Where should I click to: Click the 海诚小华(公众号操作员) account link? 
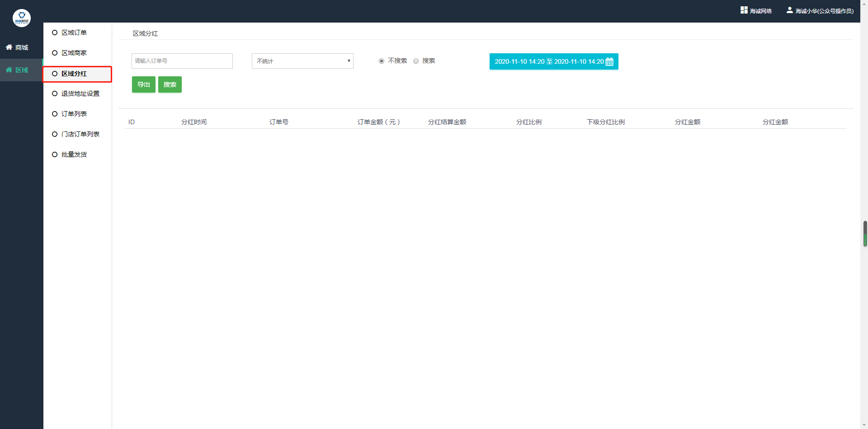[820, 10]
